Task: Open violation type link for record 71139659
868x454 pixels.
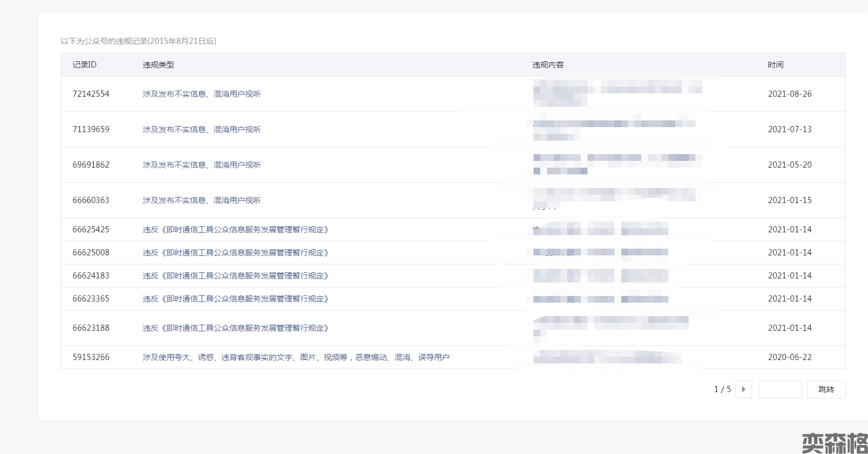Action: (201, 129)
